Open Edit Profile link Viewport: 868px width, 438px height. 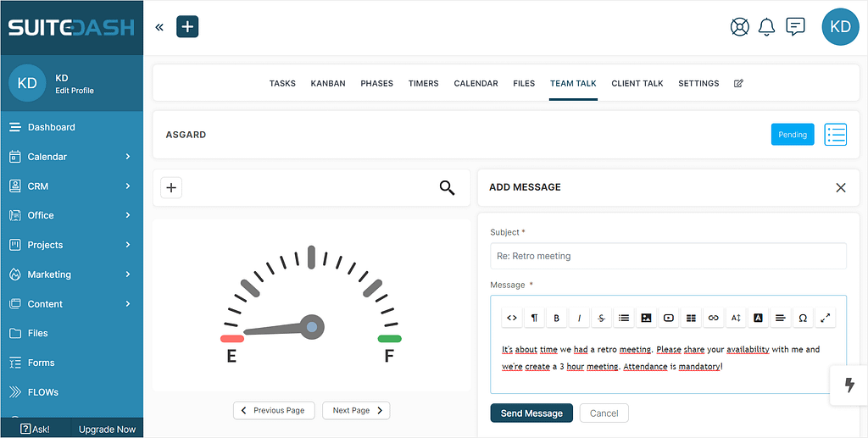pos(75,91)
